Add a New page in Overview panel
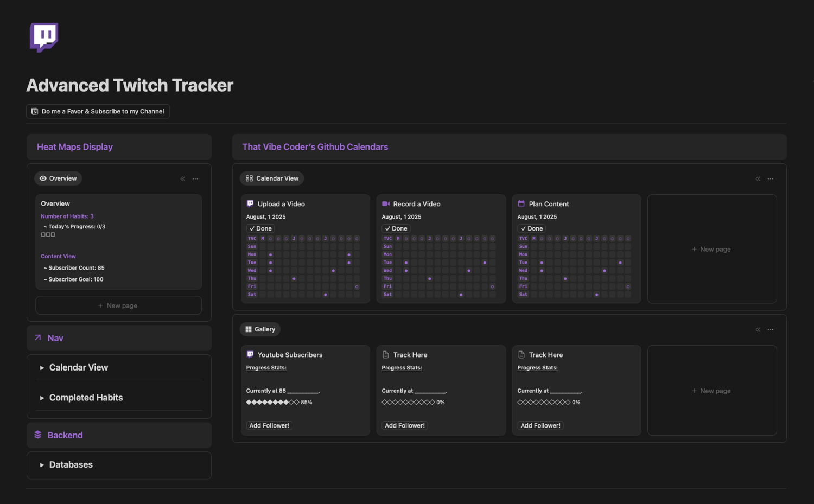814x504 pixels. (x=118, y=305)
